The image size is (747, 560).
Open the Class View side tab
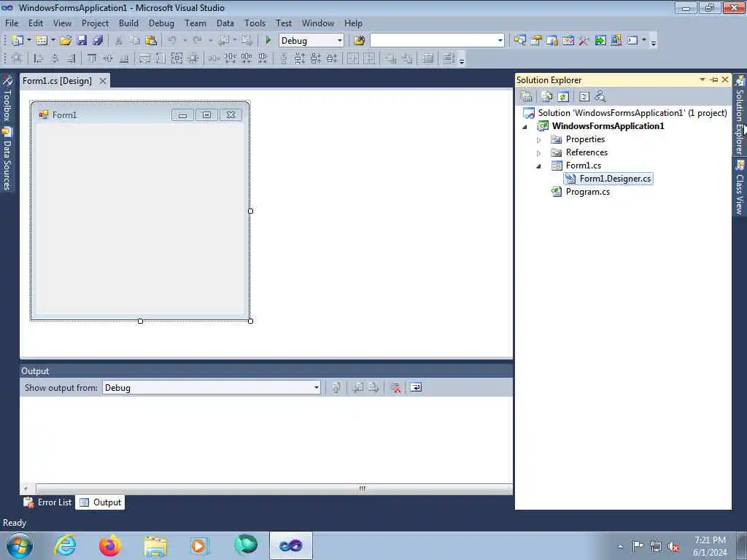740,188
